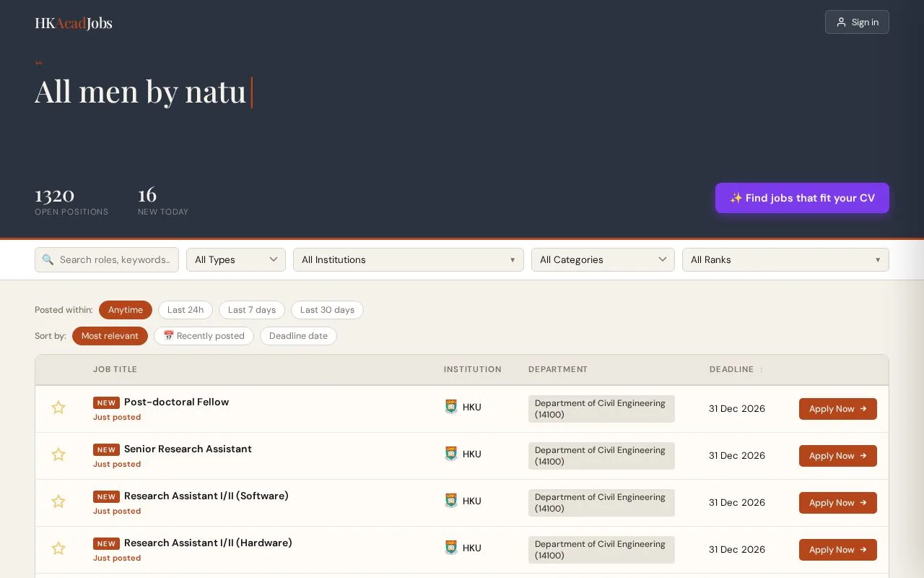Viewport: 924px width, 578px height.
Task: Apply Now for Research Assistant I/II (Software)
Action: point(838,503)
